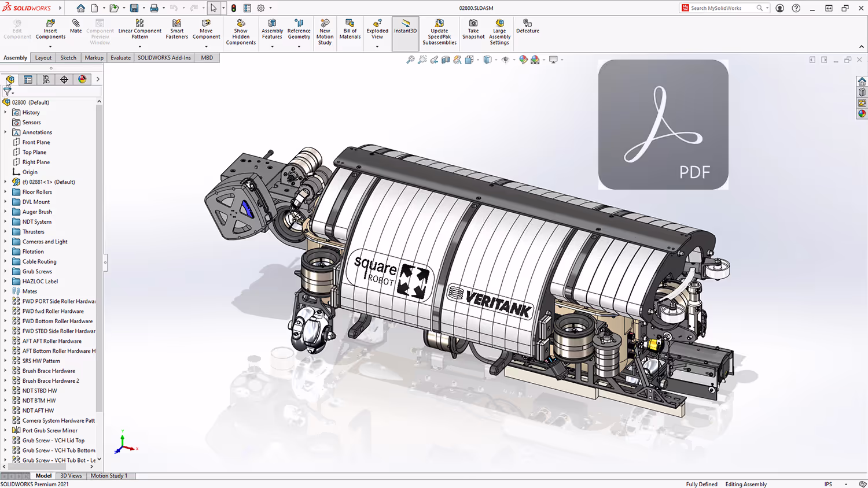Expand the NDT System folder
868x488 pixels.
tap(5, 221)
